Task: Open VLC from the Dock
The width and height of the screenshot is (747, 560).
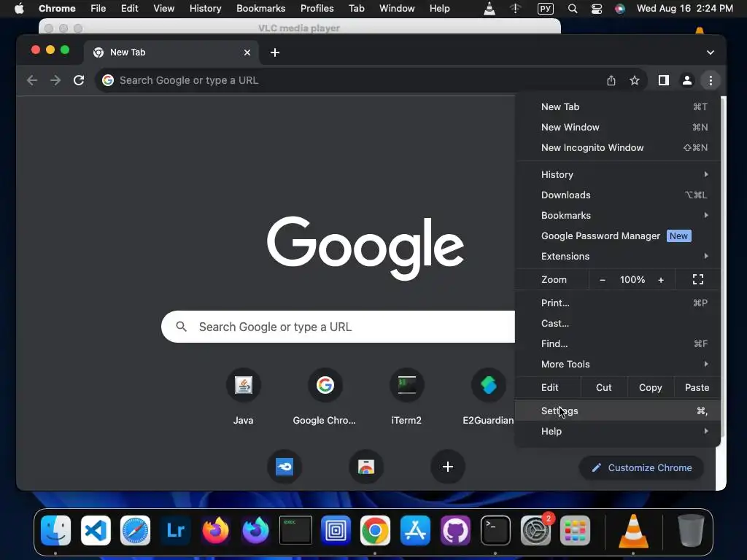Action: point(633,530)
